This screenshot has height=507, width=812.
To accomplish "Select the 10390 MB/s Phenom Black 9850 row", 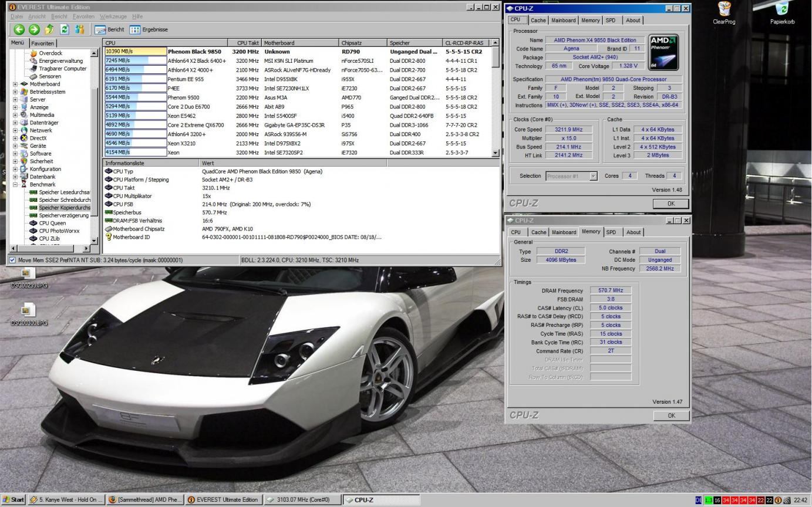I will [x=298, y=52].
